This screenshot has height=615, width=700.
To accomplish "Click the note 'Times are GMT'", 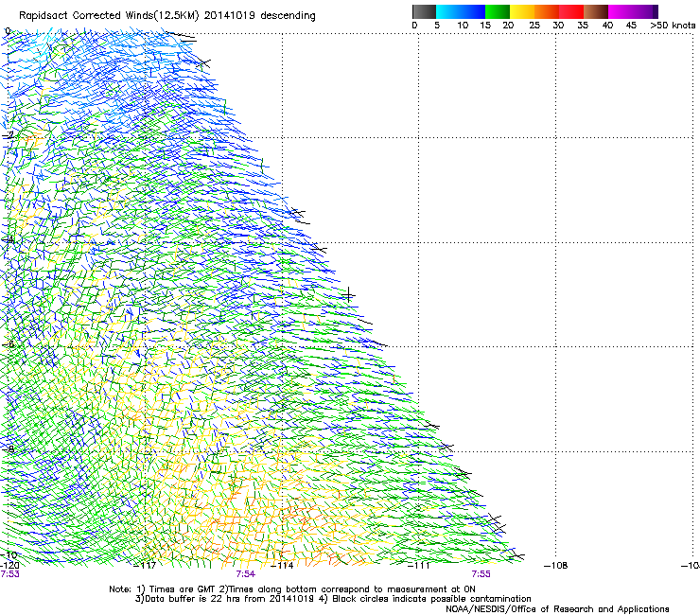I will pyautogui.click(x=183, y=589).
